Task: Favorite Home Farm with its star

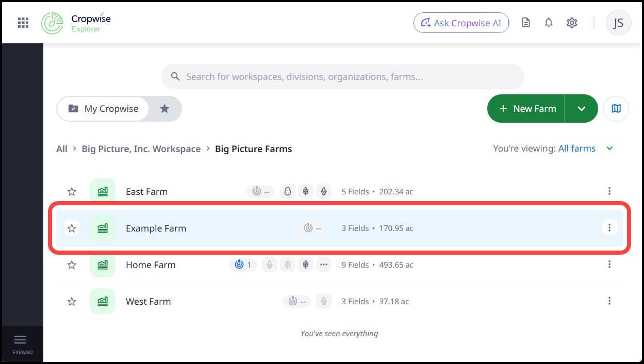Action: [x=72, y=265]
